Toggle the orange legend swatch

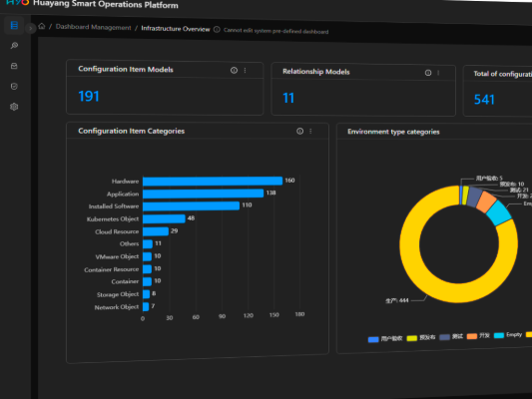click(472, 336)
